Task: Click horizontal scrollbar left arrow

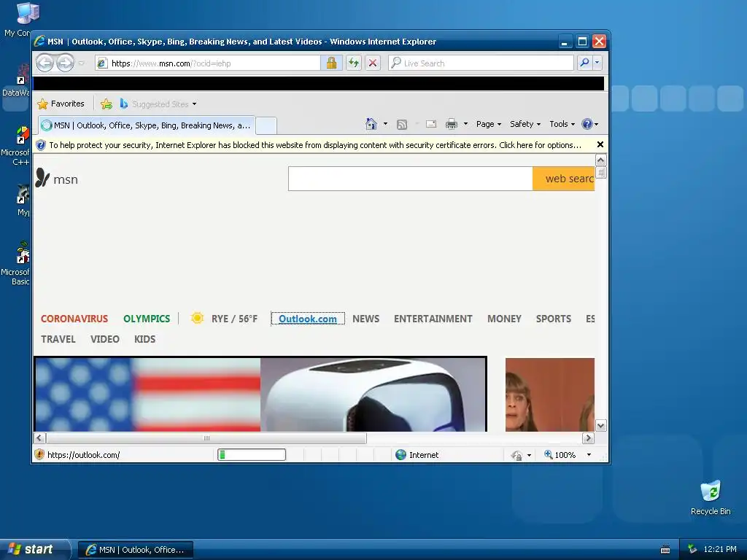Action: point(39,438)
